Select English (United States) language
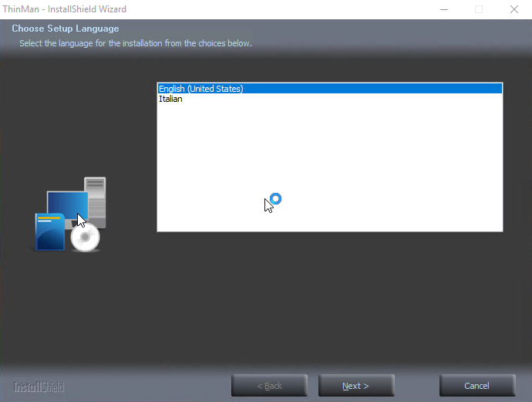Image resolution: width=532 pixels, height=402 pixels. [330, 89]
